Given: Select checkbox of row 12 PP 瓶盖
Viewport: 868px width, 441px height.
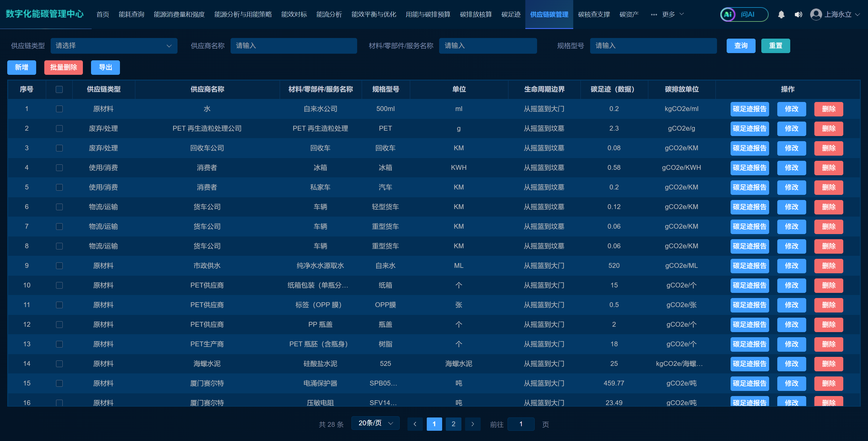Looking at the screenshot, I should click(59, 324).
